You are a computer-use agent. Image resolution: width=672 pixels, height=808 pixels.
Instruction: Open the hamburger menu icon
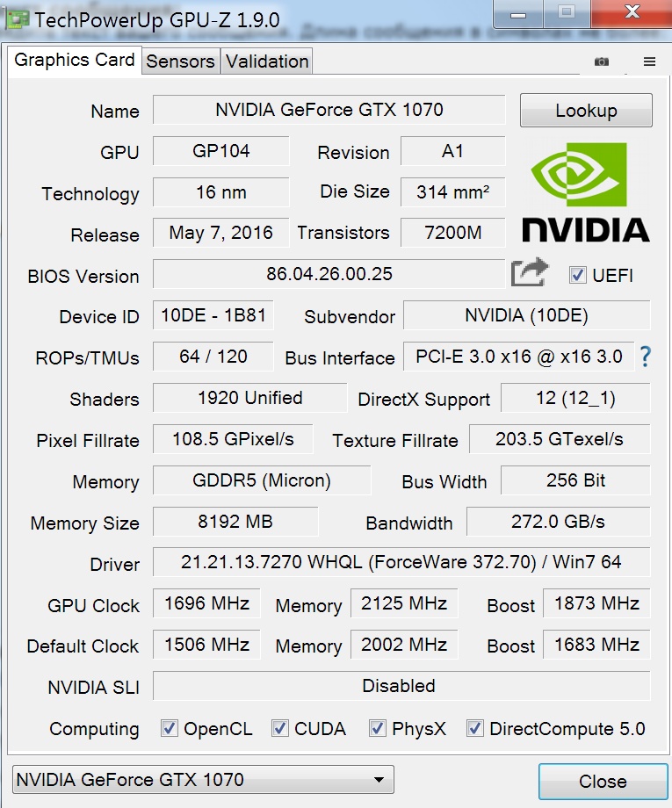click(x=650, y=61)
